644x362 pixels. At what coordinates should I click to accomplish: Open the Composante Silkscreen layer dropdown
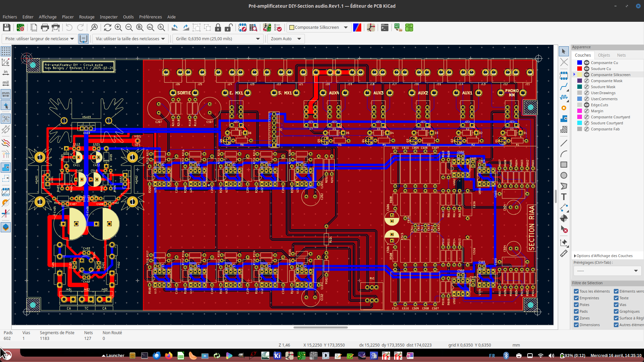pyautogui.click(x=319, y=27)
